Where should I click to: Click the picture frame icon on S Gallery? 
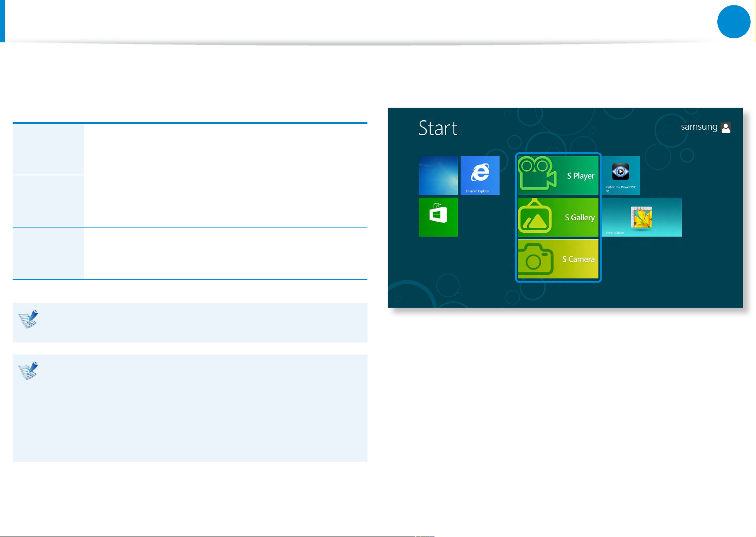tap(534, 217)
